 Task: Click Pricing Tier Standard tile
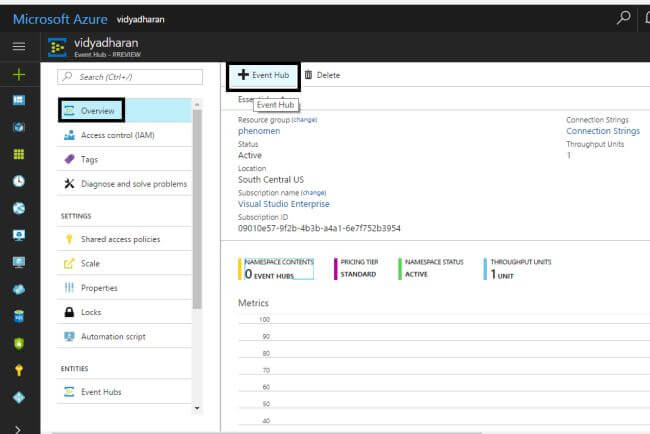[357, 269]
